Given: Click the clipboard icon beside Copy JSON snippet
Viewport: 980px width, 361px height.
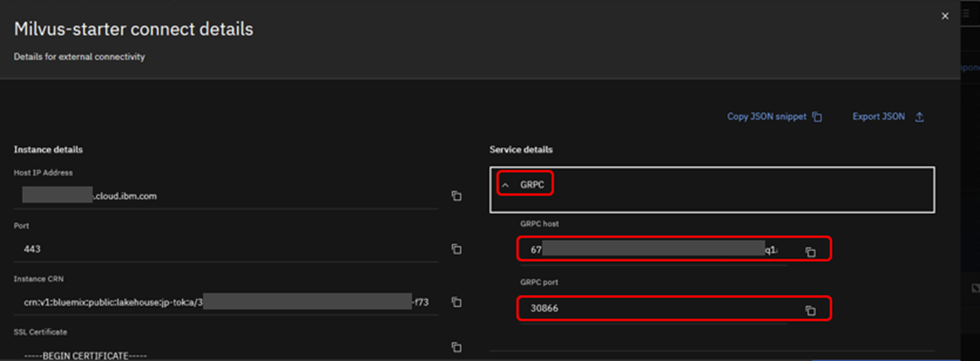Looking at the screenshot, I should (x=817, y=117).
